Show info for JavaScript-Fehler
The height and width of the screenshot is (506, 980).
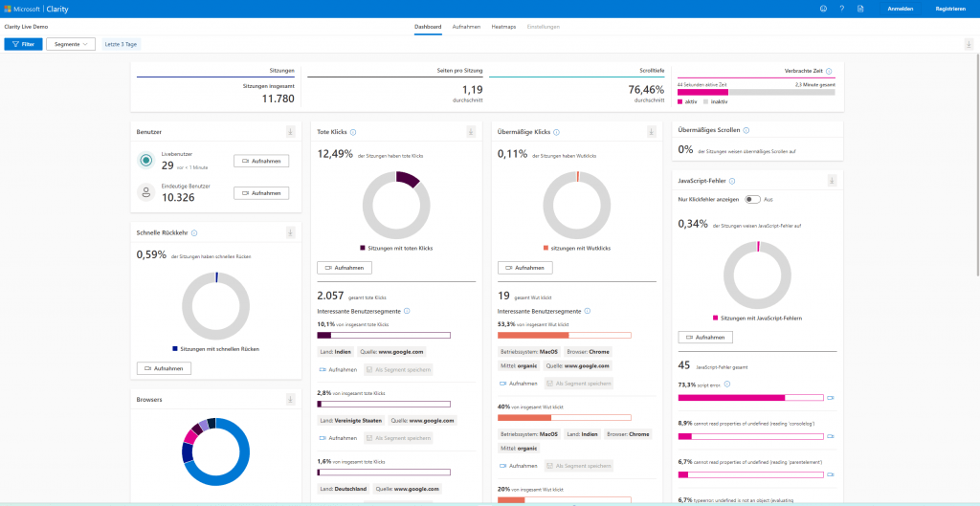(732, 181)
